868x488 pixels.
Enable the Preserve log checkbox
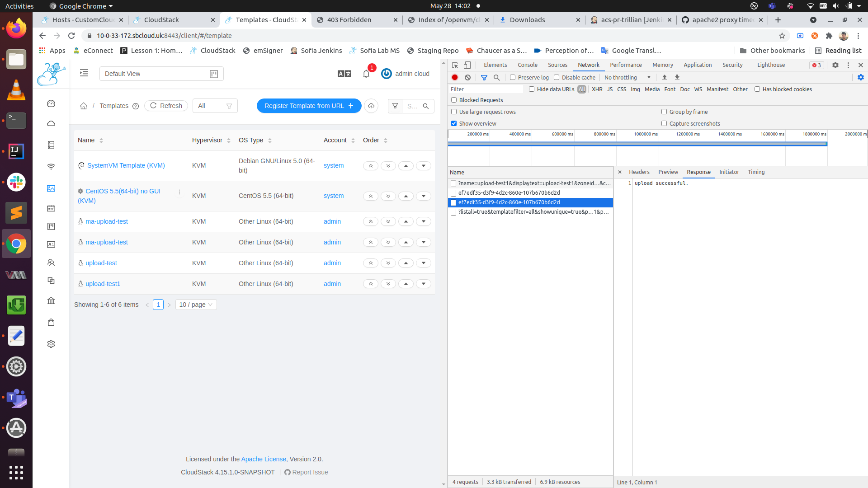pyautogui.click(x=513, y=78)
